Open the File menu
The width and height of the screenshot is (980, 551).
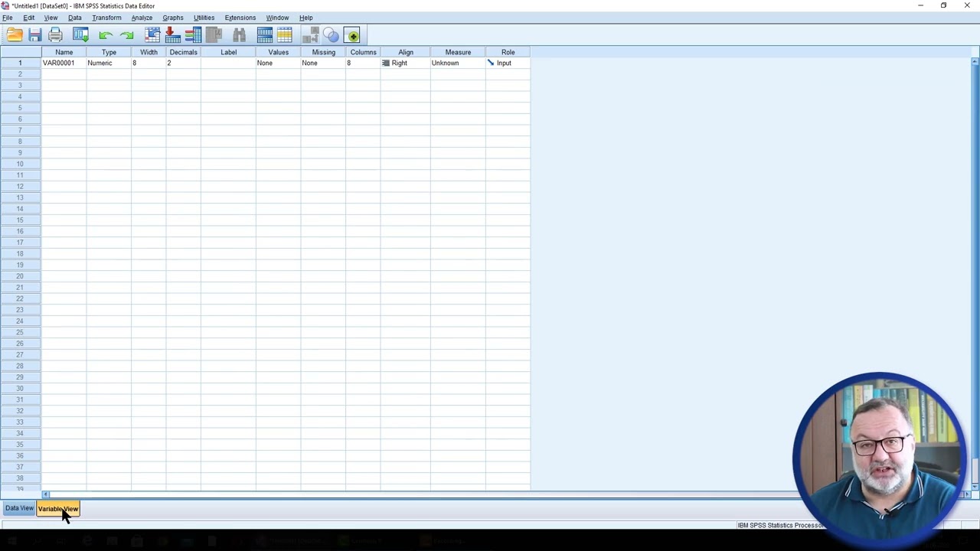(7, 18)
